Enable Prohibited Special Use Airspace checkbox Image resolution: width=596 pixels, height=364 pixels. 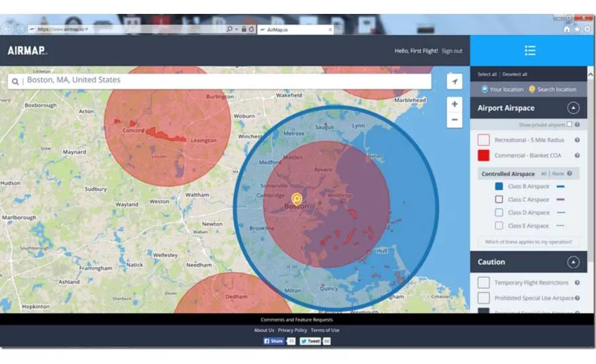pos(483,298)
